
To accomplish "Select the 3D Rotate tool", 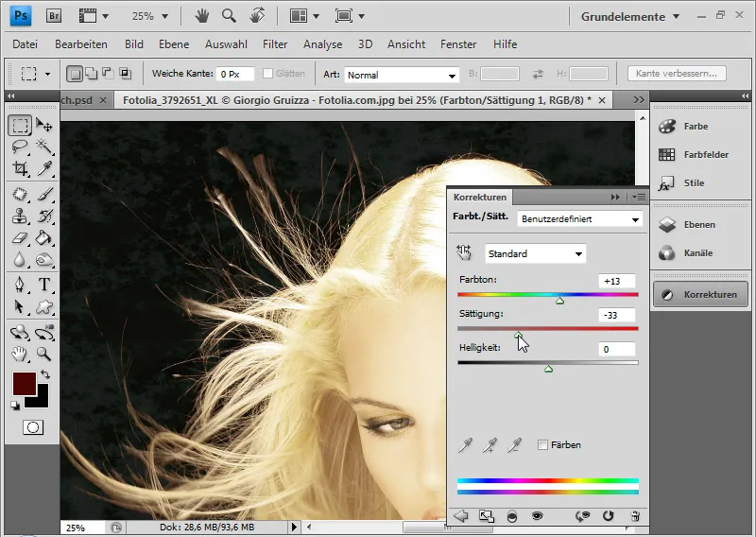I will (20, 332).
